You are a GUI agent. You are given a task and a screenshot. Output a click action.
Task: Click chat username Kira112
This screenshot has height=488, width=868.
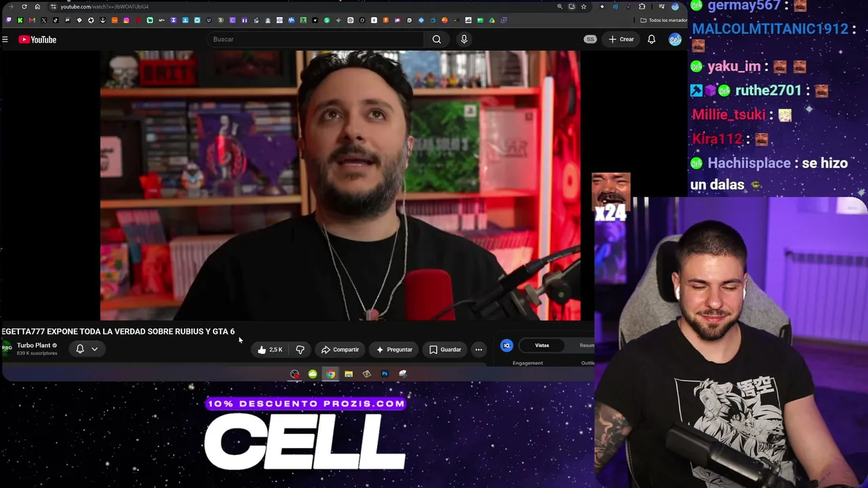[x=717, y=139]
